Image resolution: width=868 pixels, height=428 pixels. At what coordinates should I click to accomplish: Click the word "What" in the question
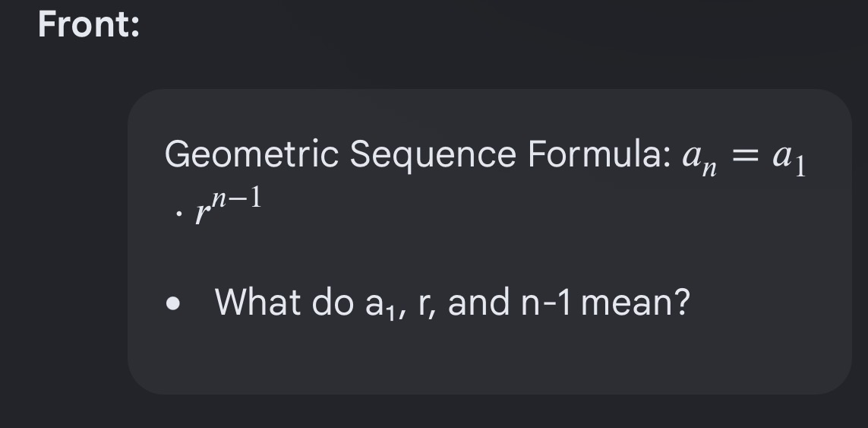(x=257, y=302)
